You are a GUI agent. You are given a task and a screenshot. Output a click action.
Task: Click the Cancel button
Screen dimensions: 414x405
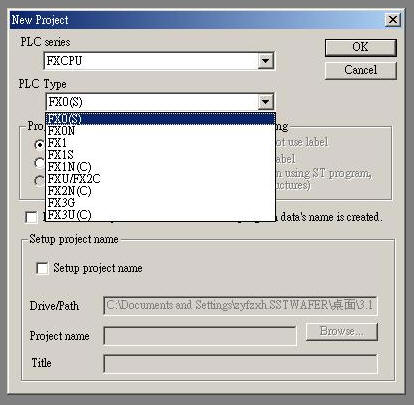pyautogui.click(x=361, y=70)
